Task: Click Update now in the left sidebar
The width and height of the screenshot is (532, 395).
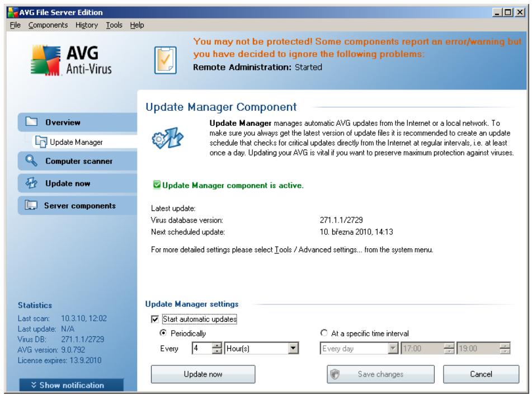Action: (x=77, y=184)
